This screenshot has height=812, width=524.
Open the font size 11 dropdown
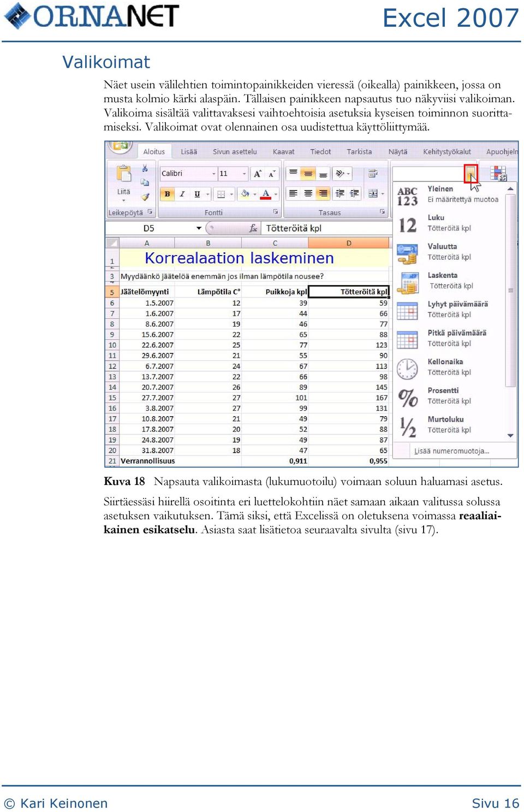244,174
